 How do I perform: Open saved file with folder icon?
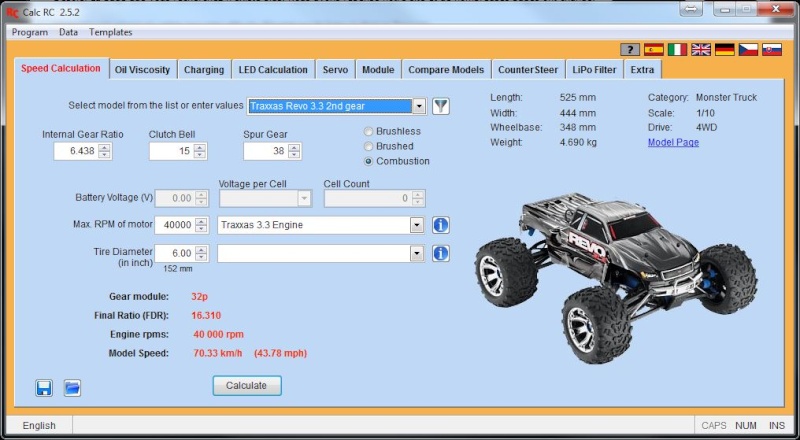pos(72,388)
